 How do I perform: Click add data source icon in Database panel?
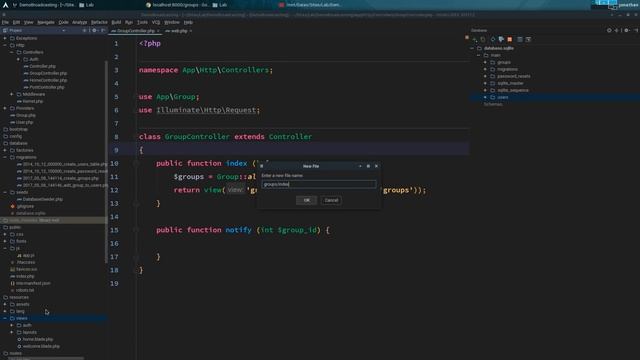pyautogui.click(x=475, y=40)
